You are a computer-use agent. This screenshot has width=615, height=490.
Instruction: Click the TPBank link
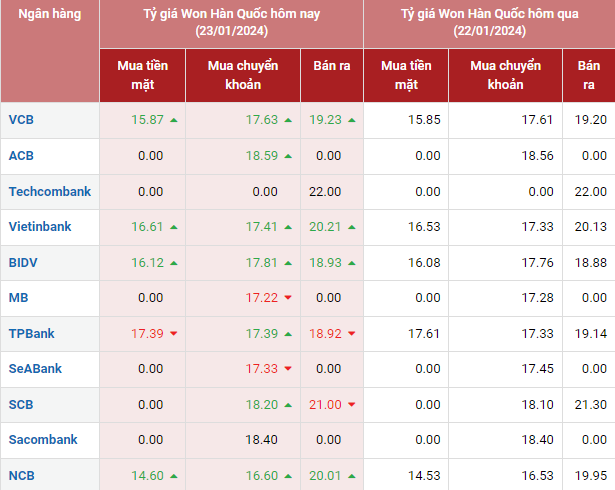click(31, 334)
